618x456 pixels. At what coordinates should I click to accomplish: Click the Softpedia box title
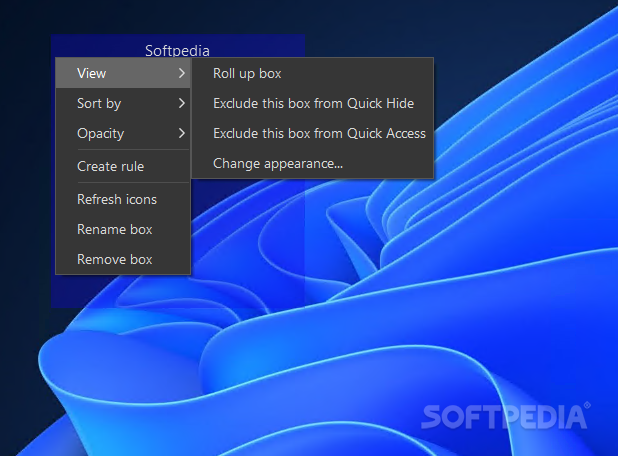pos(177,50)
